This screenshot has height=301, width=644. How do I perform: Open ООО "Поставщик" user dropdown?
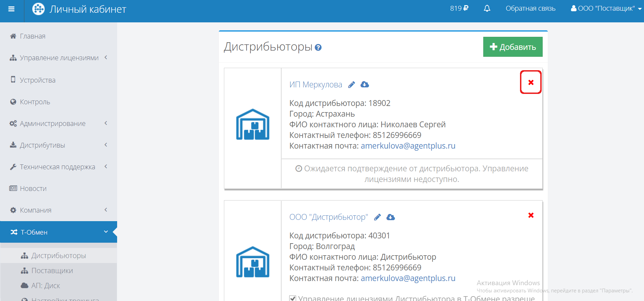pos(606,9)
